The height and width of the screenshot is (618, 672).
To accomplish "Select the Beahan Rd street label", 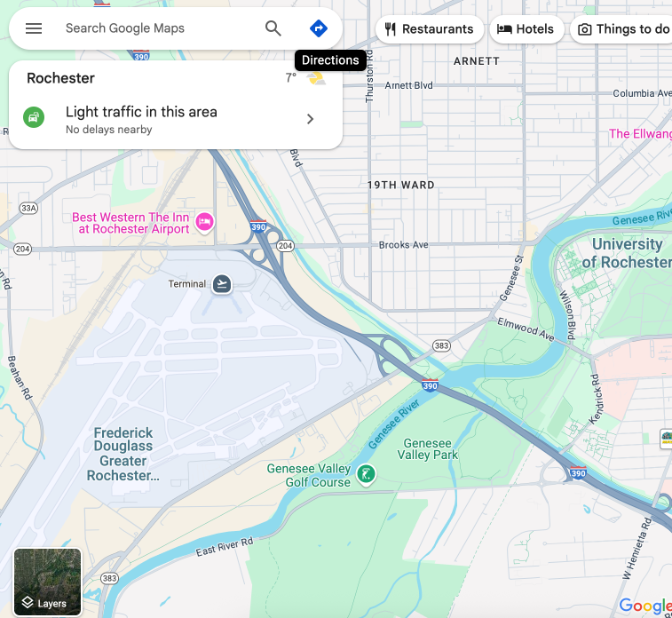I will click(x=20, y=378).
